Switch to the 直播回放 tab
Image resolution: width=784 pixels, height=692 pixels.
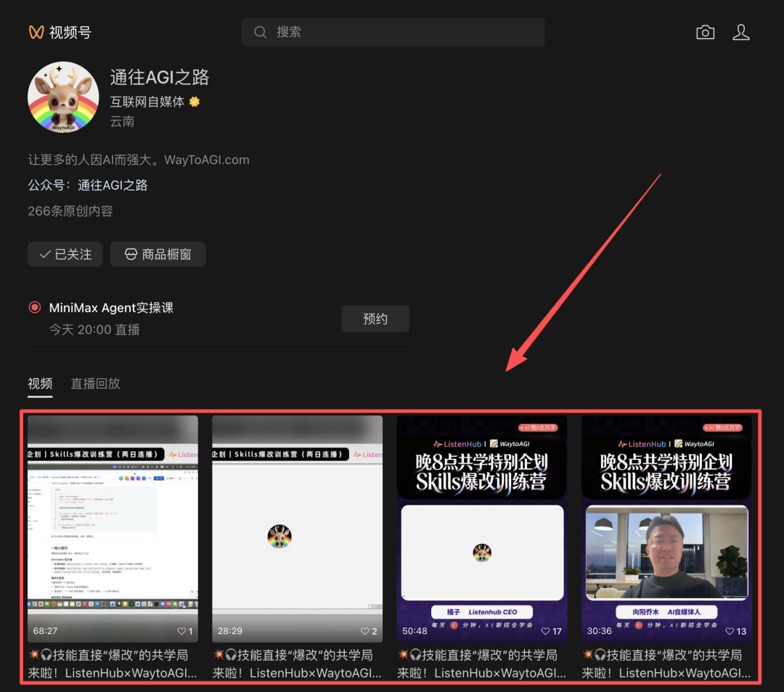[95, 384]
